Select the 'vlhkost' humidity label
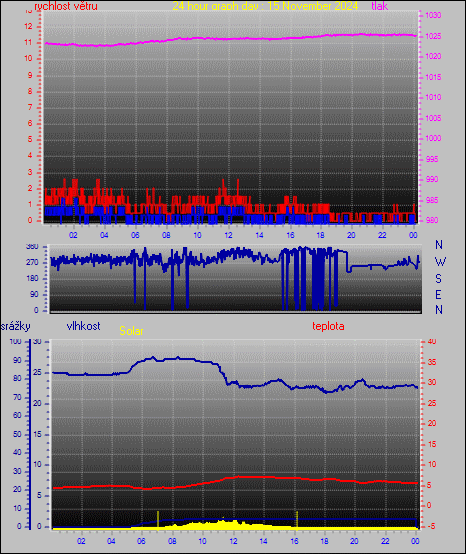The height and width of the screenshot is (554, 466). click(83, 326)
